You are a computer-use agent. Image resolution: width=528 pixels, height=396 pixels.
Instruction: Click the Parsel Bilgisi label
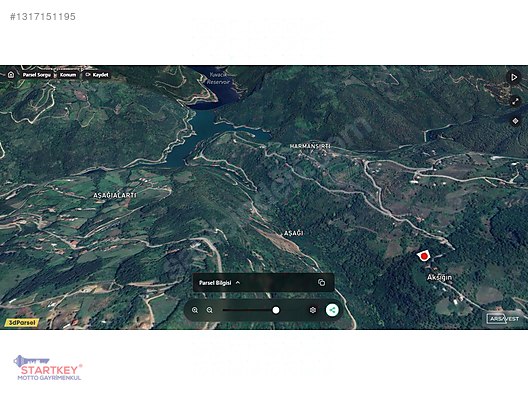coord(215,283)
